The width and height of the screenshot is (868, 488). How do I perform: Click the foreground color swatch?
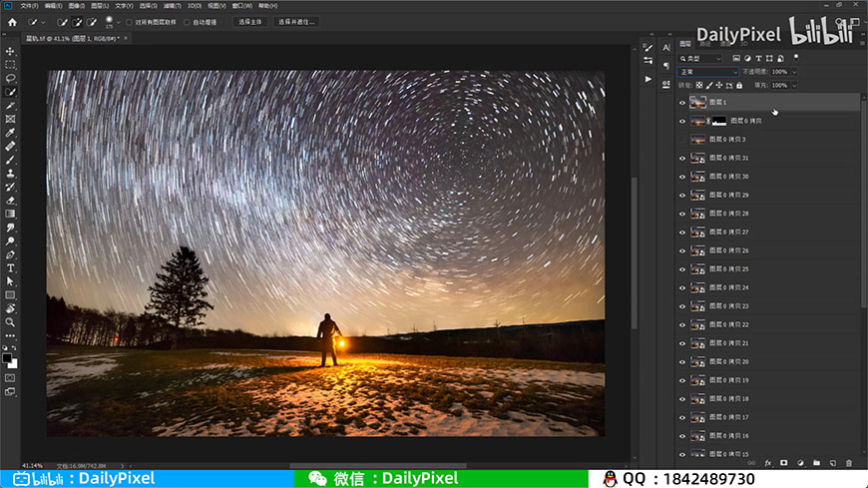(7, 358)
